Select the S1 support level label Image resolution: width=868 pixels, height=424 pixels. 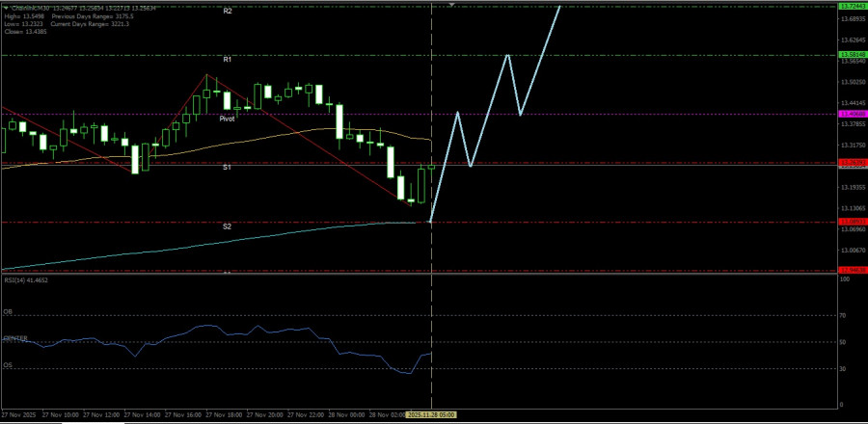[x=228, y=167]
